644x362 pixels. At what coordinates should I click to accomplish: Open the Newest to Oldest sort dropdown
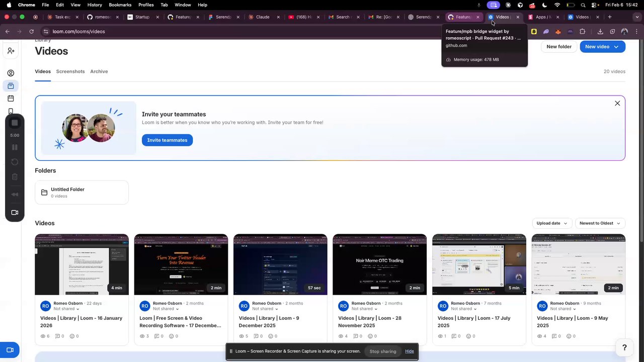click(x=600, y=223)
